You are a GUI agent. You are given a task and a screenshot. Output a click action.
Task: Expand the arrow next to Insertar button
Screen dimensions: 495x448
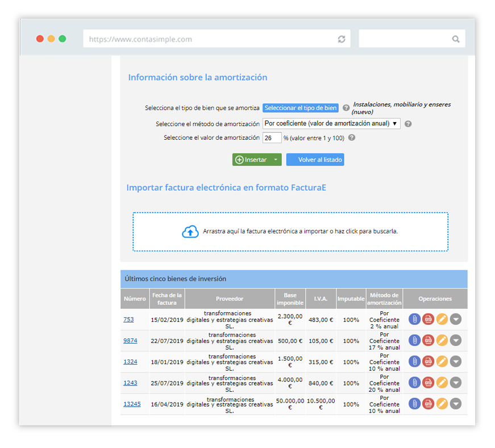pos(276,160)
